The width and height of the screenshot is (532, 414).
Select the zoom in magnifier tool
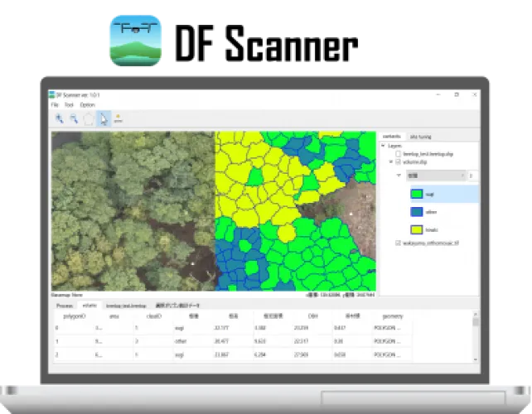[59, 119]
